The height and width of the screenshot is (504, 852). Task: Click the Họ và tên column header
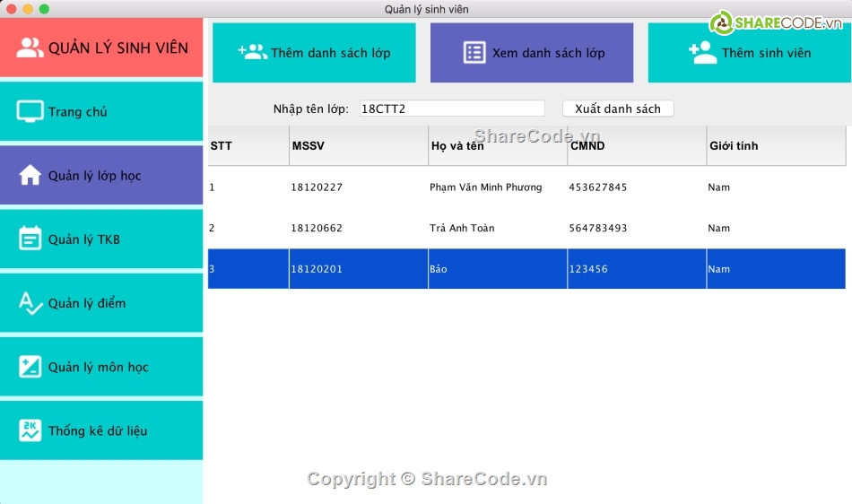[x=497, y=146]
